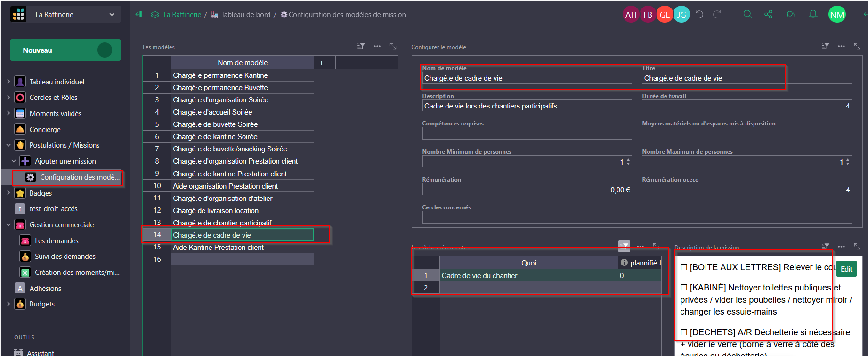This screenshot has width=868, height=356.
Task: Open the Concierge page in sidebar
Action: [45, 130]
